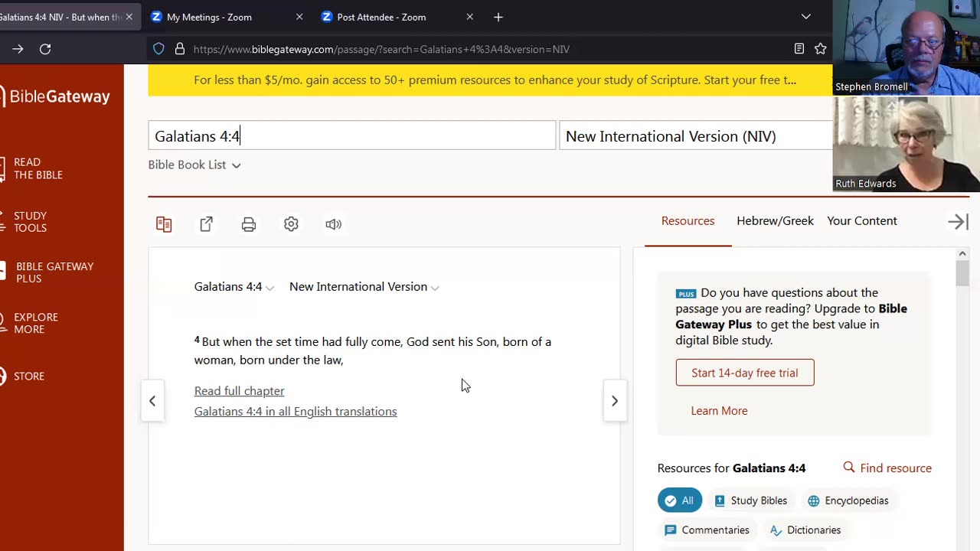
Task: Select the Dictionaries filter
Action: point(805,530)
